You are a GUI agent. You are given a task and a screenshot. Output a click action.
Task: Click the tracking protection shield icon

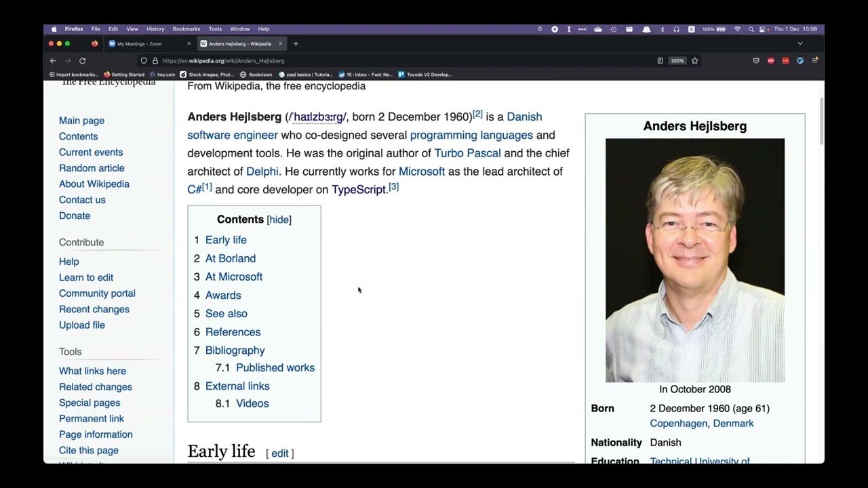[144, 61]
